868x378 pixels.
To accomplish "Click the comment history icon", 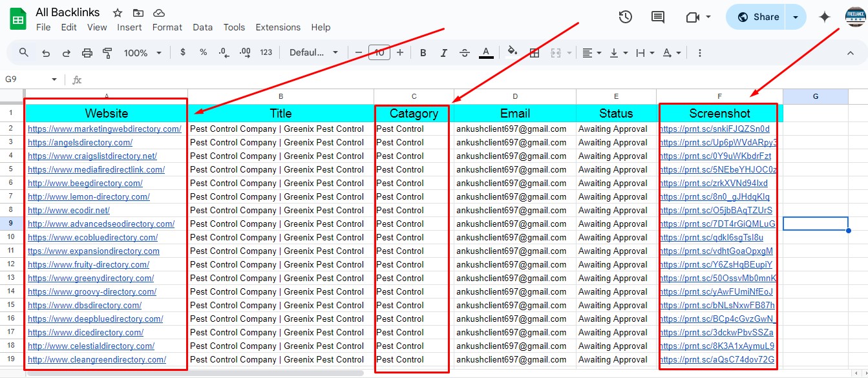I will [x=657, y=17].
